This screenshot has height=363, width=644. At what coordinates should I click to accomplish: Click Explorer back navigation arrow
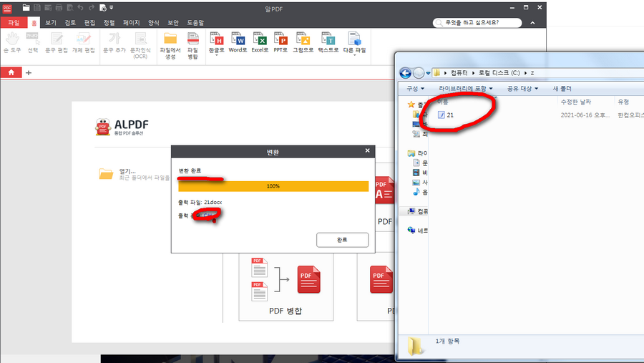pos(406,73)
